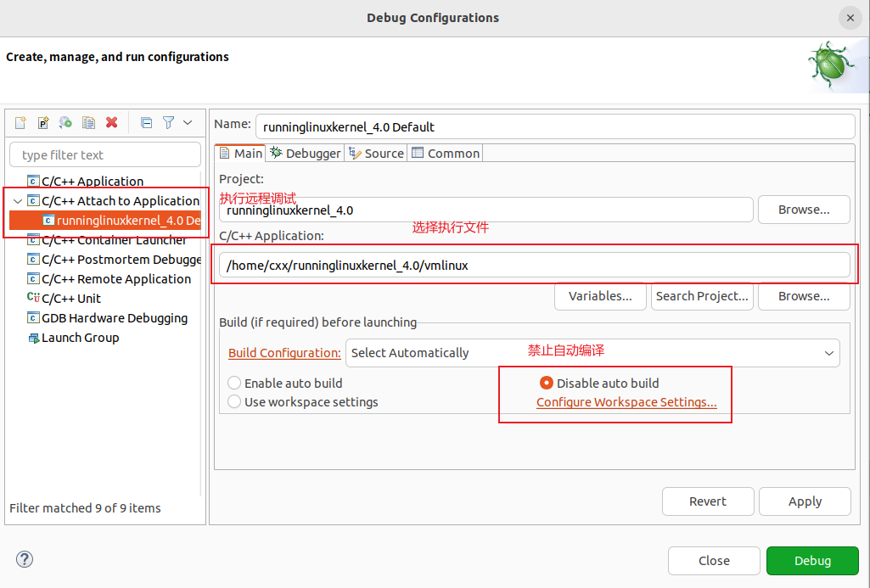Collapse the C/C++ Attach to Application node
This screenshot has width=870, height=588.
click(17, 201)
